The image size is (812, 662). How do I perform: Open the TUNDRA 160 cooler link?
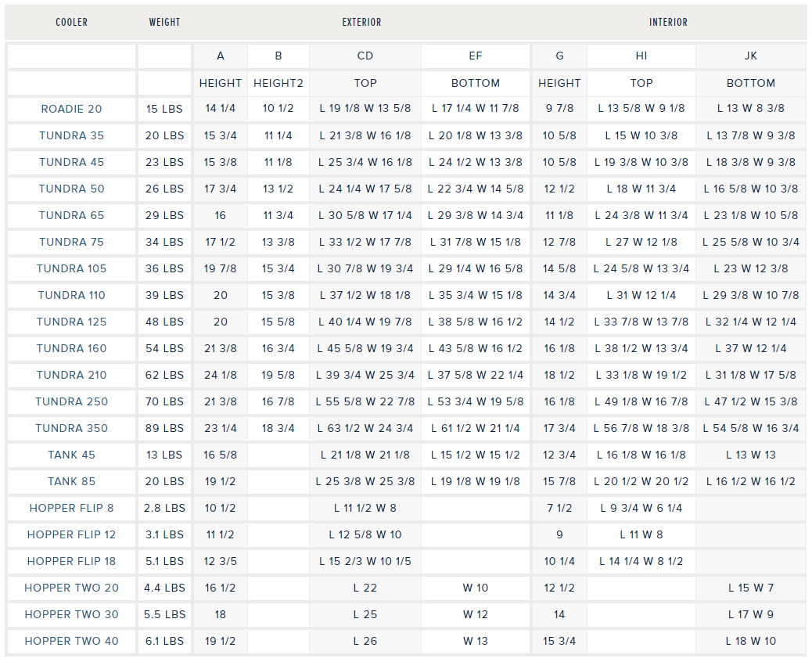pyautogui.click(x=71, y=348)
